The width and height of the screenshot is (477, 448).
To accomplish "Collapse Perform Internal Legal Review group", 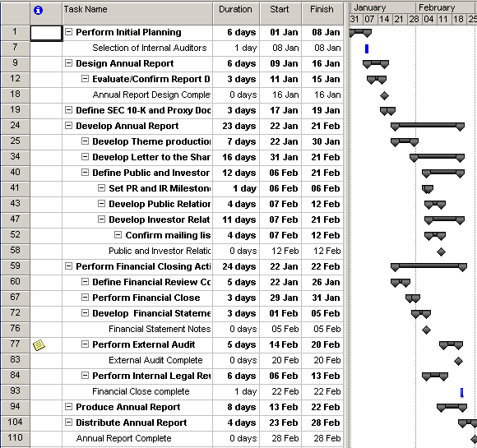I will point(86,376).
